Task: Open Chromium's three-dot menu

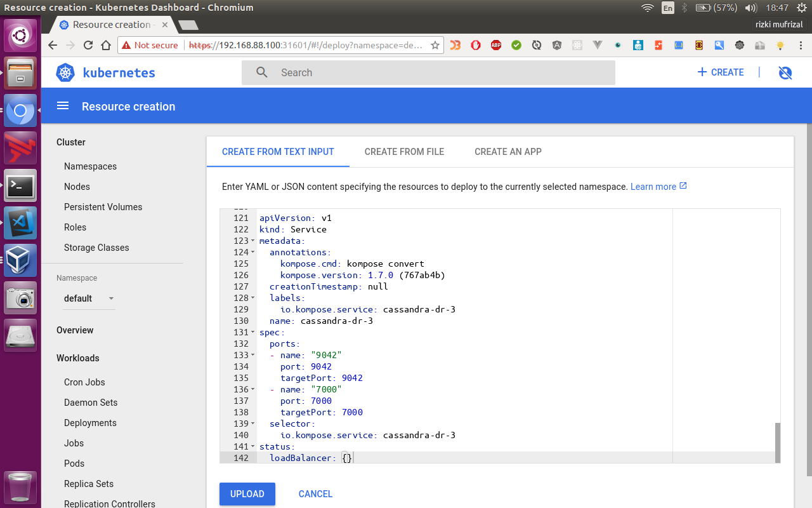Action: (801, 45)
